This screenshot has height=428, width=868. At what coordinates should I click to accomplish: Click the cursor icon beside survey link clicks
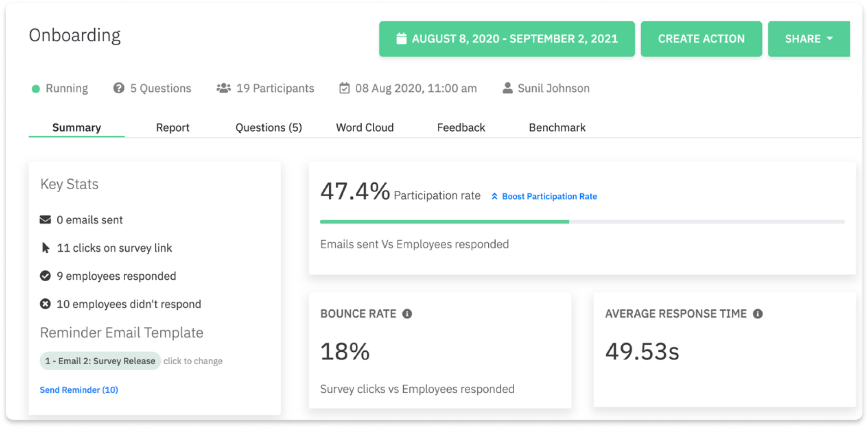[45, 247]
